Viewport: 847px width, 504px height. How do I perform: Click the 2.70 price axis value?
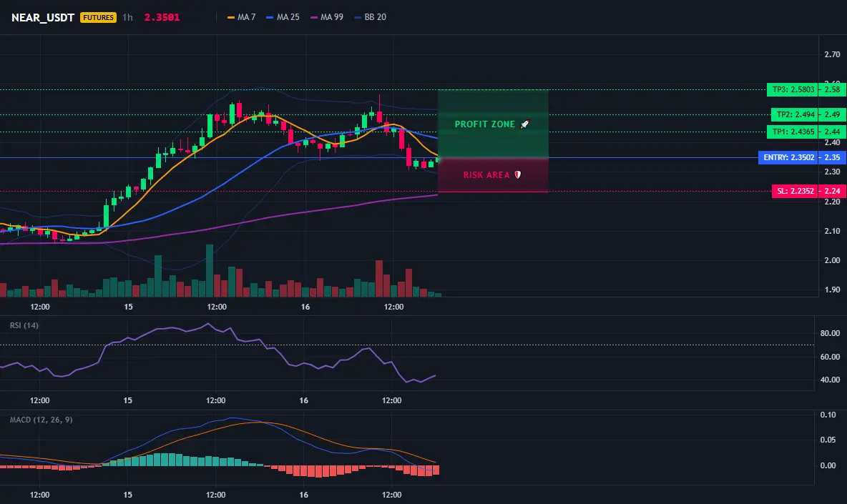click(x=832, y=54)
